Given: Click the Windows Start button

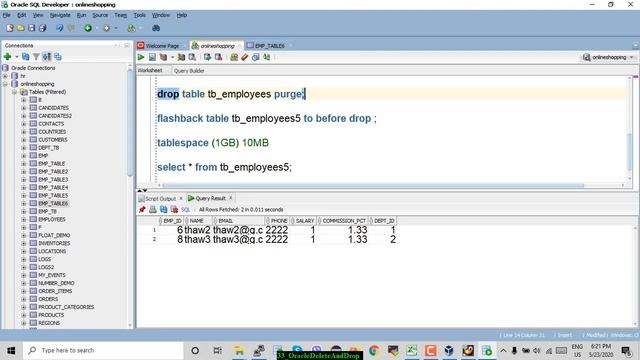Looking at the screenshot, I should pyautogui.click(x=11, y=350).
